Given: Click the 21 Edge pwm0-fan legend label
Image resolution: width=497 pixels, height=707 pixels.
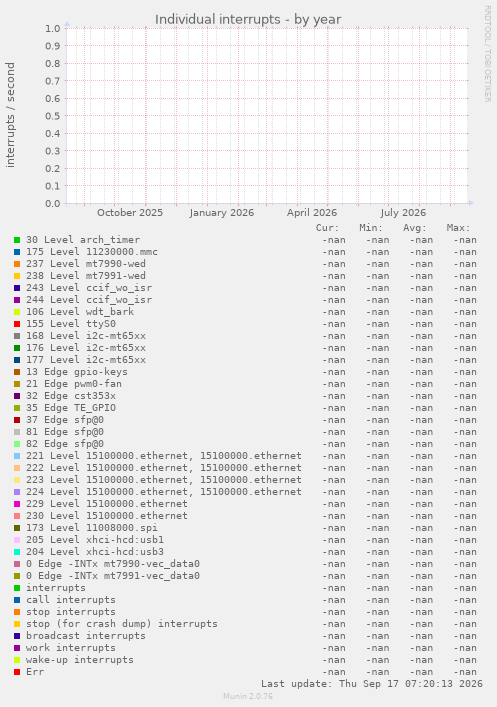Looking at the screenshot, I should click(74, 384).
